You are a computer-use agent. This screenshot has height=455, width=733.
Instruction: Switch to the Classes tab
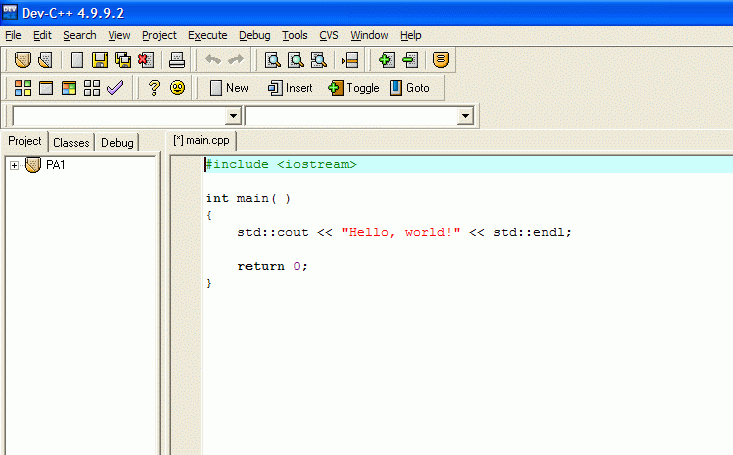[x=71, y=143]
